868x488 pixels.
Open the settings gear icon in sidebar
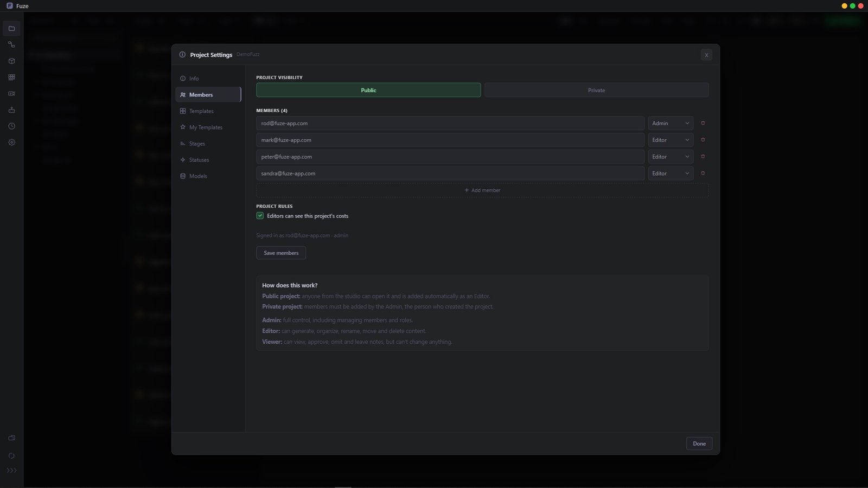11,142
